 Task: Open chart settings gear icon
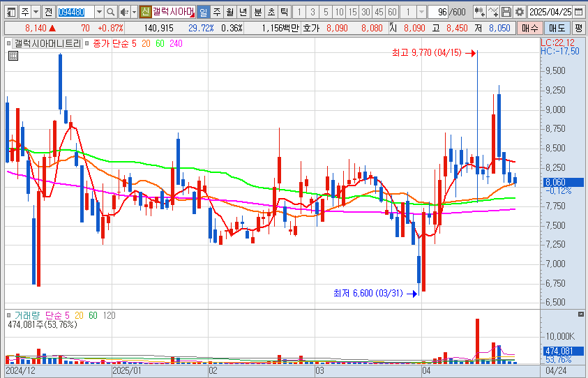(x=520, y=13)
